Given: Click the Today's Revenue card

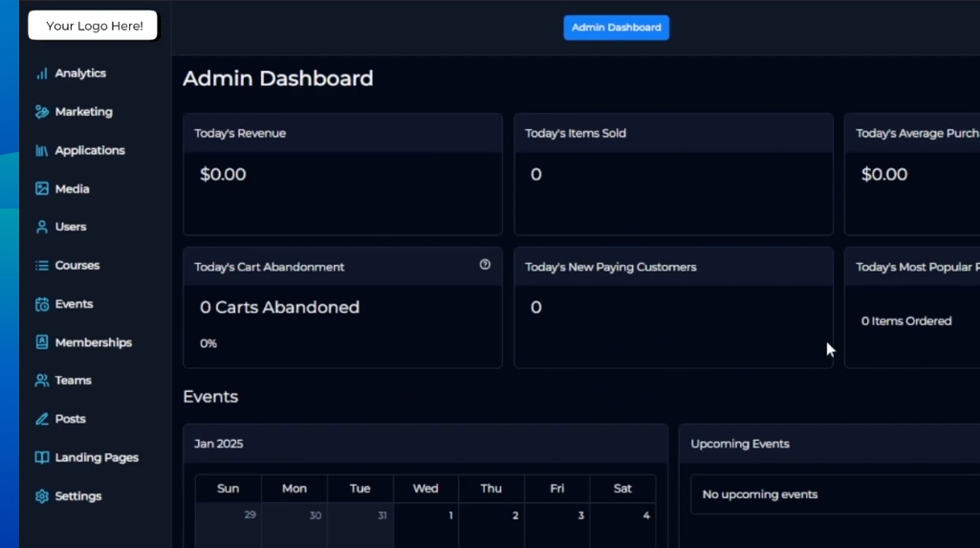Looking at the screenshot, I should point(342,174).
